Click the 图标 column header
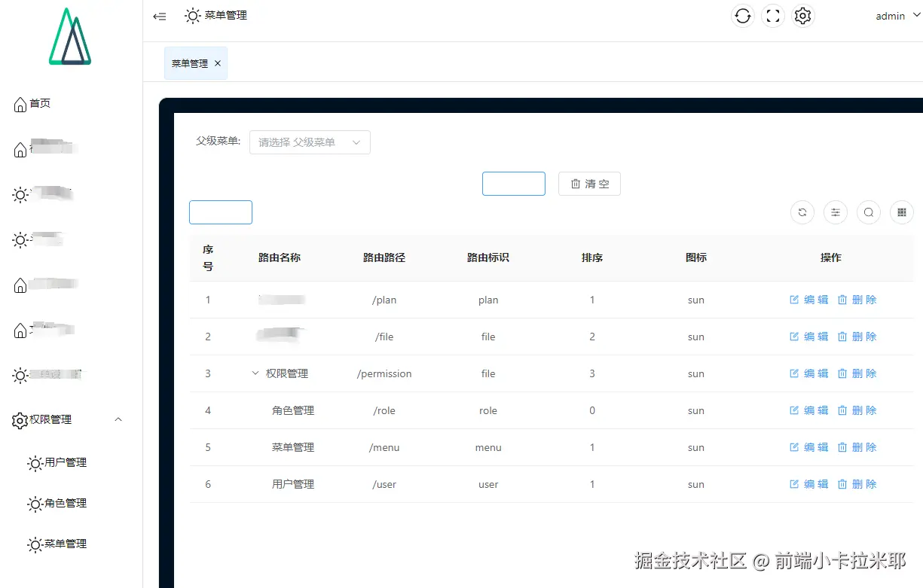Viewport: 923px width, 588px height. pos(696,257)
